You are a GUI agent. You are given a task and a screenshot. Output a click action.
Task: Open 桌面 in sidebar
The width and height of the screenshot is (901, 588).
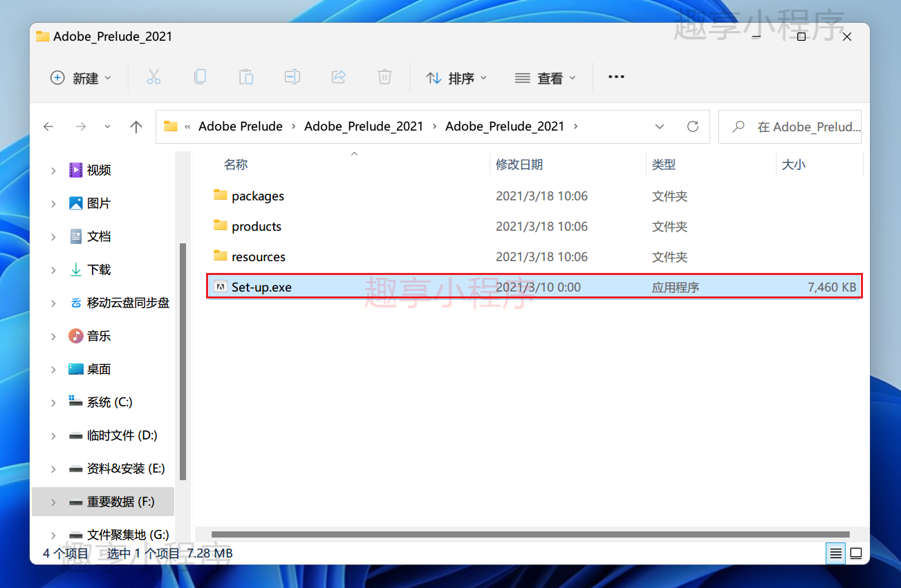click(x=99, y=369)
